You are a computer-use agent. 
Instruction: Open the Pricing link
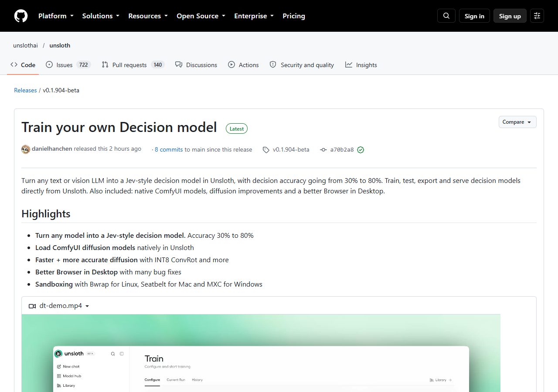point(294,16)
